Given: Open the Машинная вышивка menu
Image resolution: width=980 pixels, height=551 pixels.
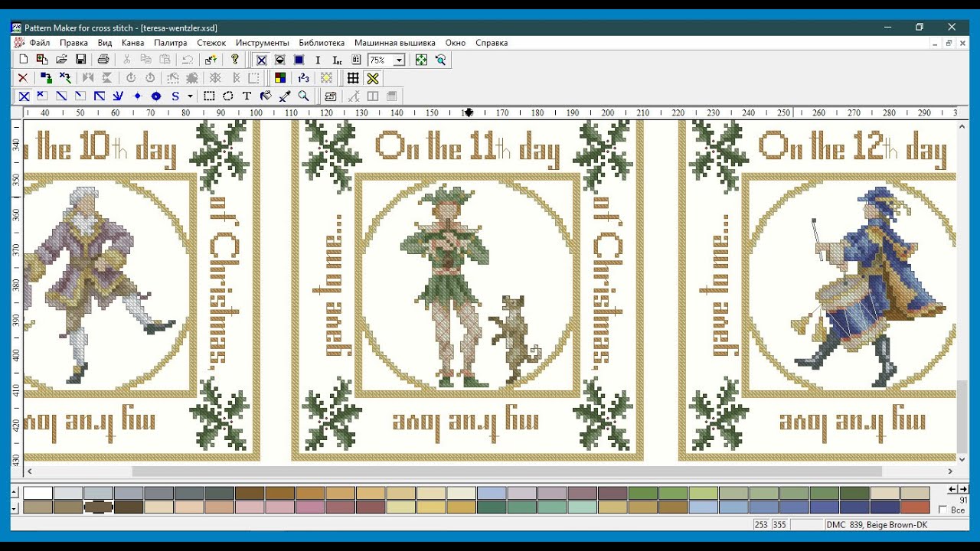Looking at the screenshot, I should pyautogui.click(x=394, y=43).
